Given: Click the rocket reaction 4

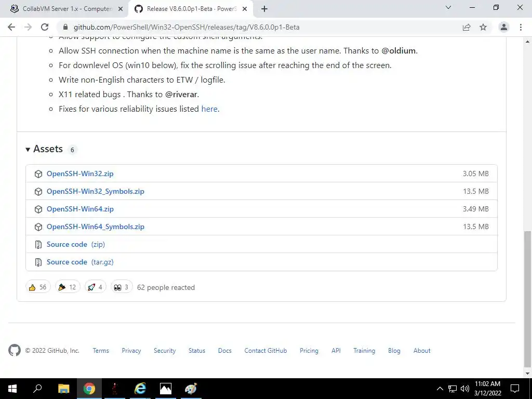Looking at the screenshot, I should tap(96, 287).
